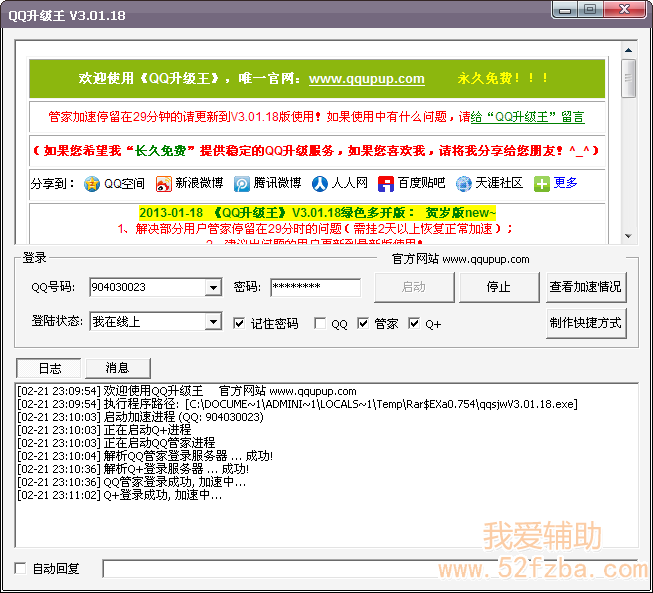Viewport: 653px width, 593px height.
Task: Close the QQ升级王 window
Action: [624, 10]
